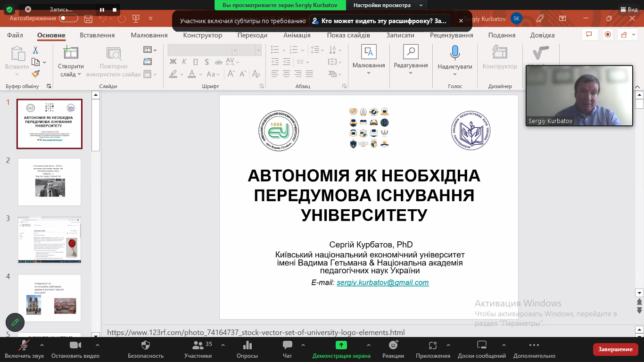Click the Copy icon in clipboard group

35,62
